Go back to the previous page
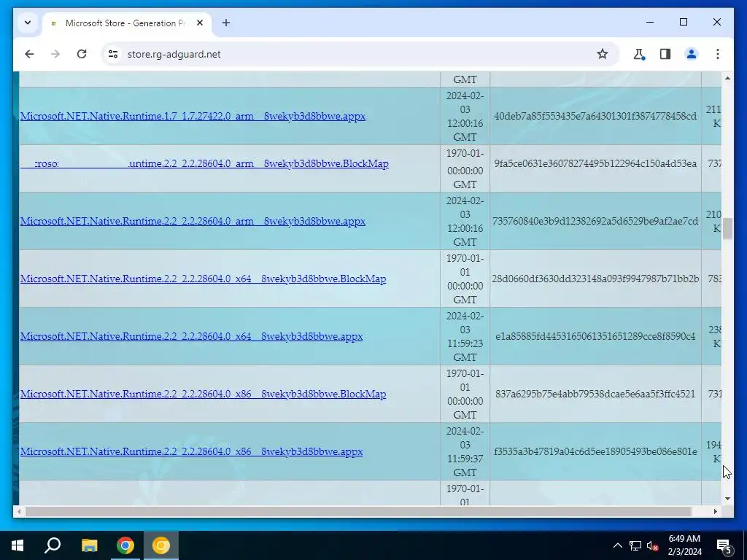 tap(29, 54)
